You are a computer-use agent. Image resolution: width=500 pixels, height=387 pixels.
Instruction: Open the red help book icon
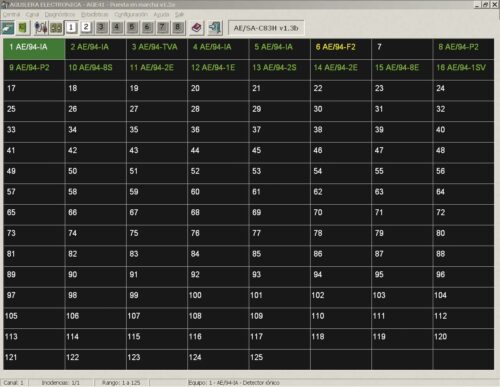[196, 28]
